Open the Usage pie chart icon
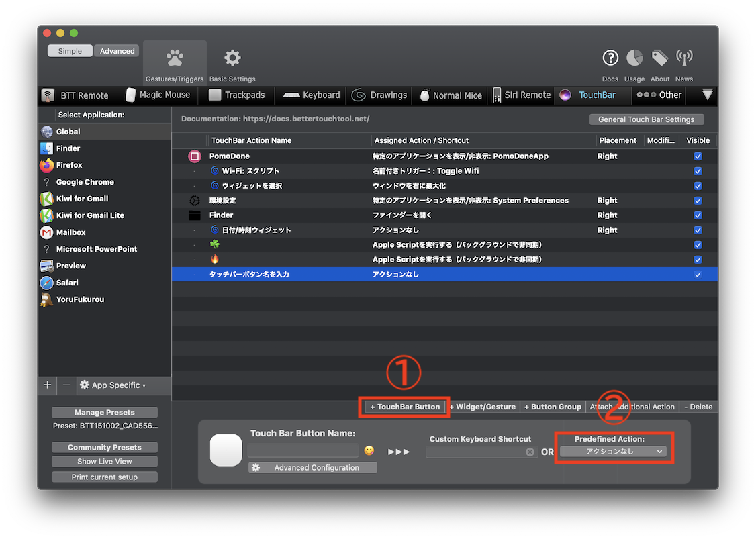Image resolution: width=756 pixels, height=539 pixels. [x=634, y=59]
